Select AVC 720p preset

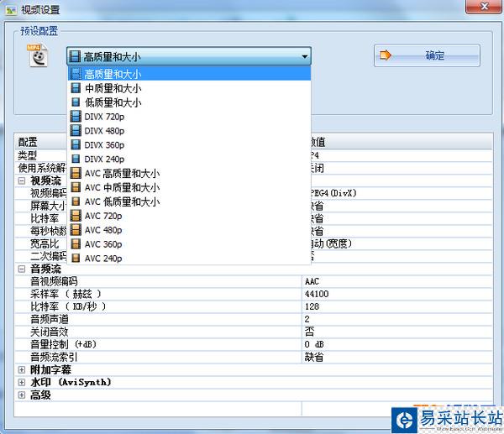coord(189,216)
